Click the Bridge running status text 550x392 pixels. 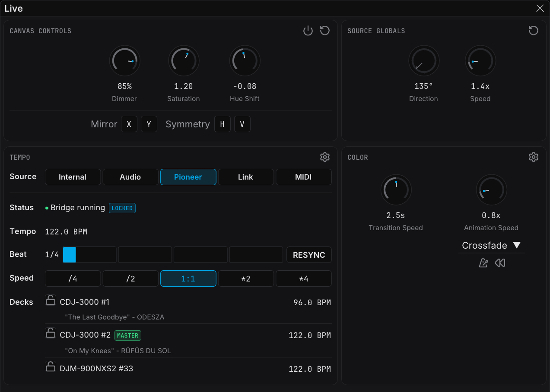(78, 208)
